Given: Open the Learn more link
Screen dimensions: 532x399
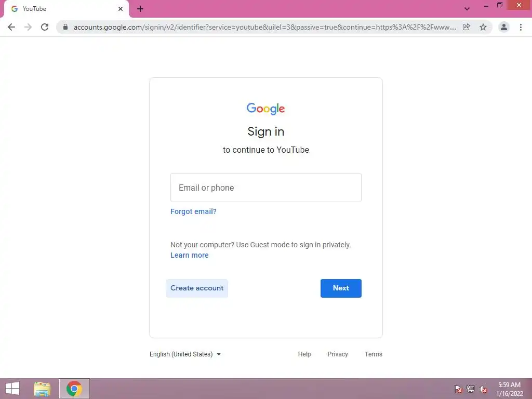Looking at the screenshot, I should (189, 255).
